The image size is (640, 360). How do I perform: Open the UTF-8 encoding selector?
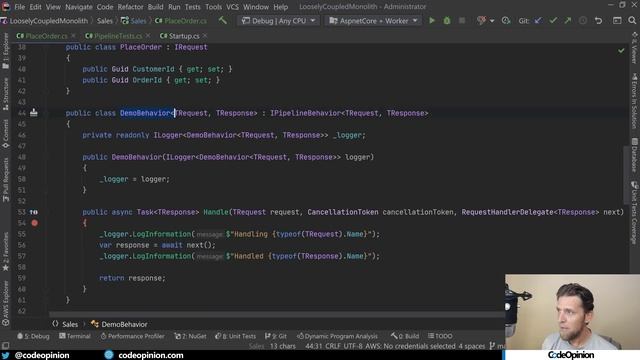coord(353,346)
